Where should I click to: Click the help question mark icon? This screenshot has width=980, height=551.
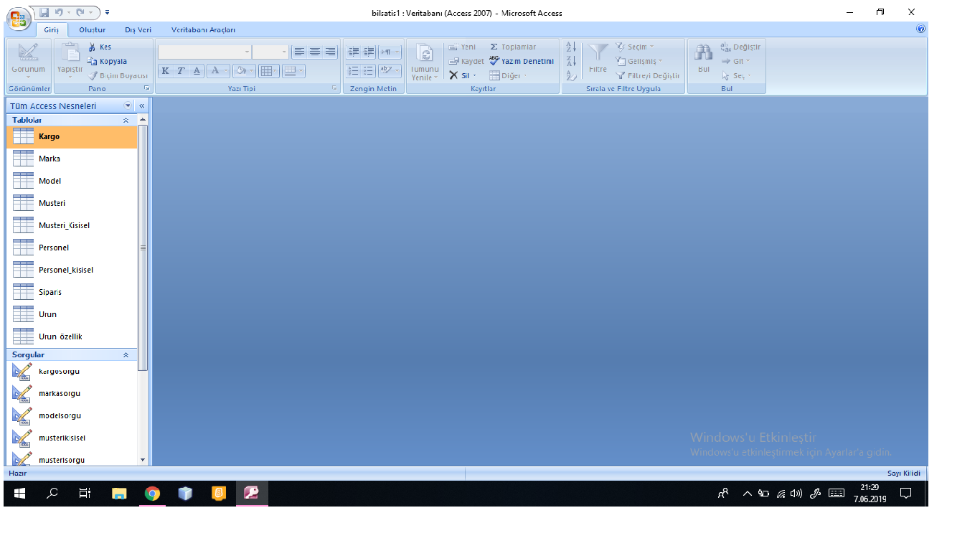click(x=921, y=29)
